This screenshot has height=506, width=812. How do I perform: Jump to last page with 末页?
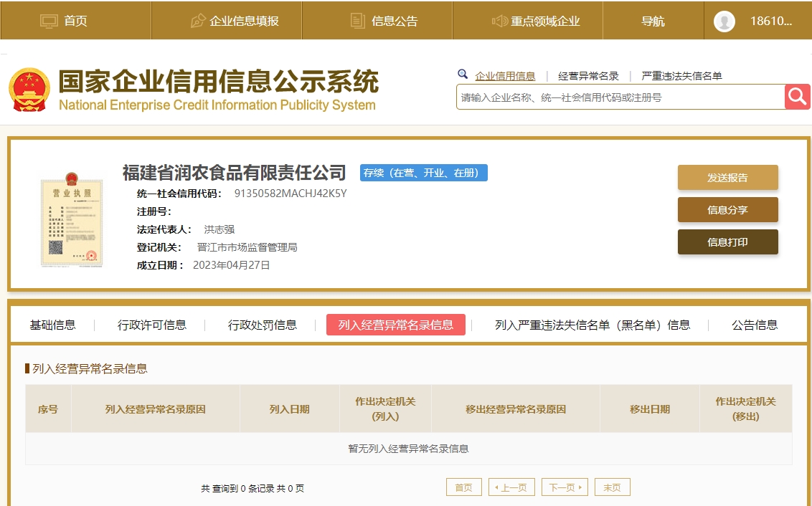pyautogui.click(x=612, y=487)
